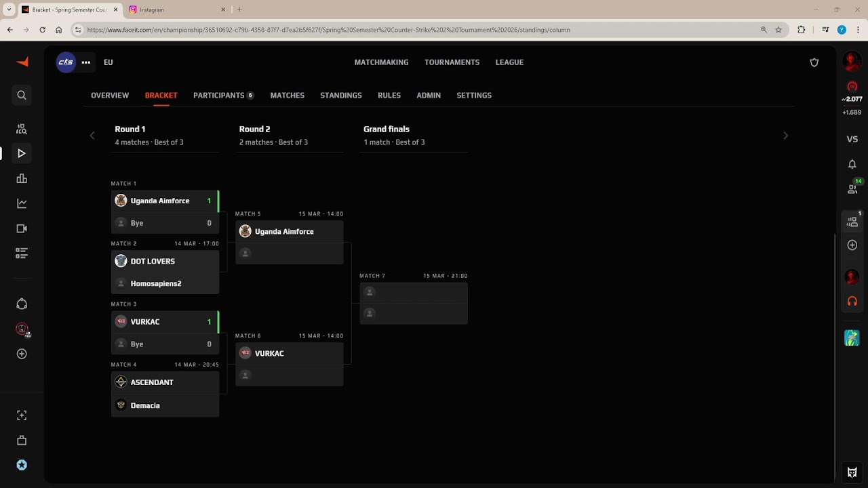
Task: Click the shield icon in top header
Action: 814,62
